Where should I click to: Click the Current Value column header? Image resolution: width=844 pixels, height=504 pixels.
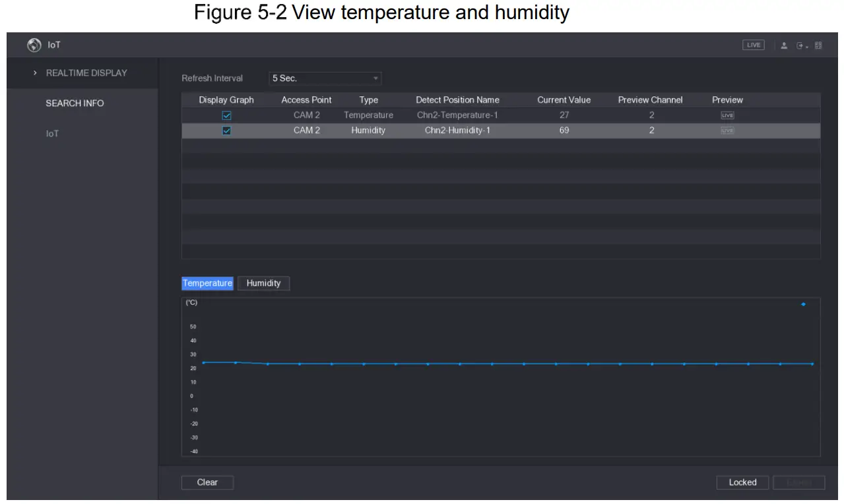coord(564,100)
